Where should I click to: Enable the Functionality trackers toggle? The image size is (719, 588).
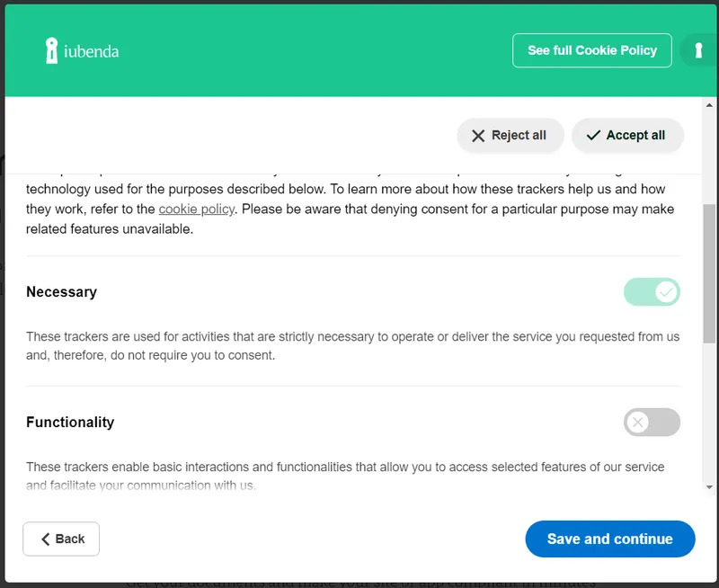[x=652, y=423]
